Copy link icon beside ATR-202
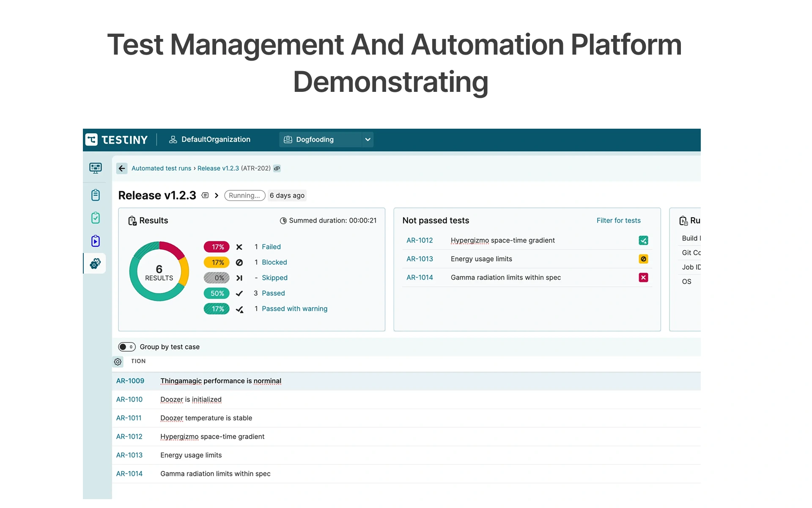The width and height of the screenshot is (812, 508). pos(277,168)
